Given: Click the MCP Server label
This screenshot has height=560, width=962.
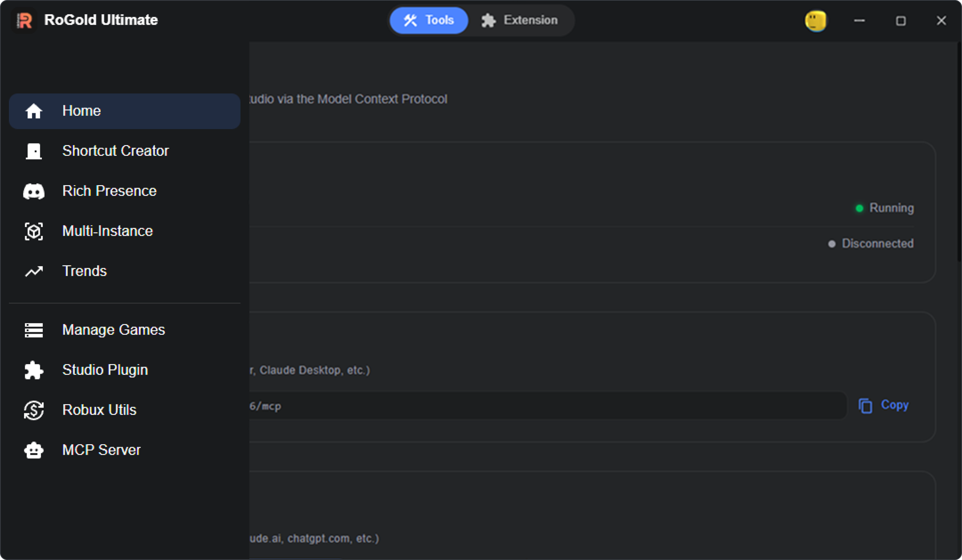Looking at the screenshot, I should [x=102, y=450].
